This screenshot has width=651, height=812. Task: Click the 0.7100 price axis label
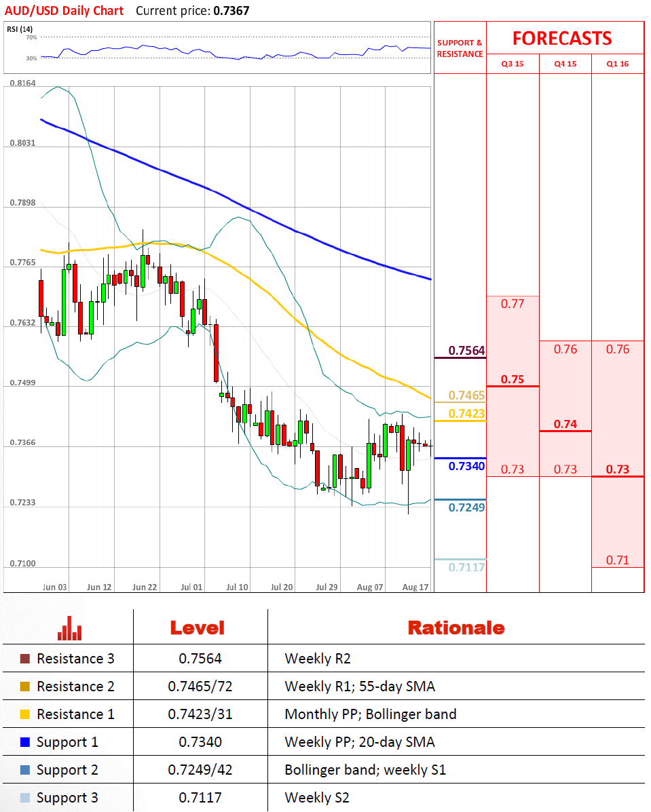(x=23, y=564)
